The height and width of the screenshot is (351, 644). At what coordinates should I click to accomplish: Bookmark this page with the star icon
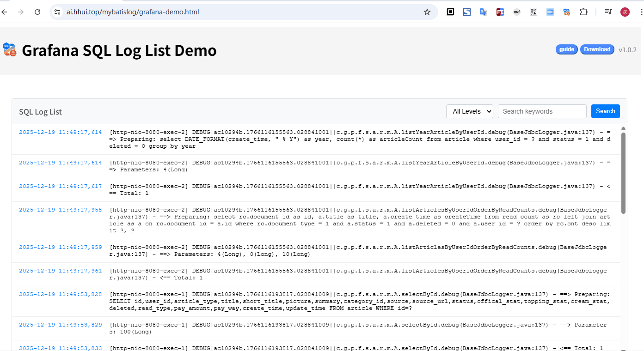pyautogui.click(x=427, y=12)
